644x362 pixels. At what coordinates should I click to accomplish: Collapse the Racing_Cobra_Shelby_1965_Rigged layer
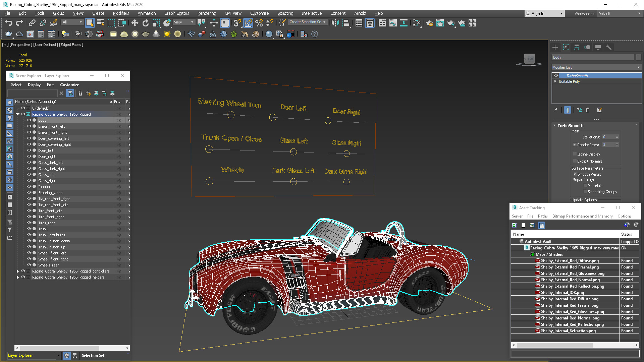click(18, 114)
